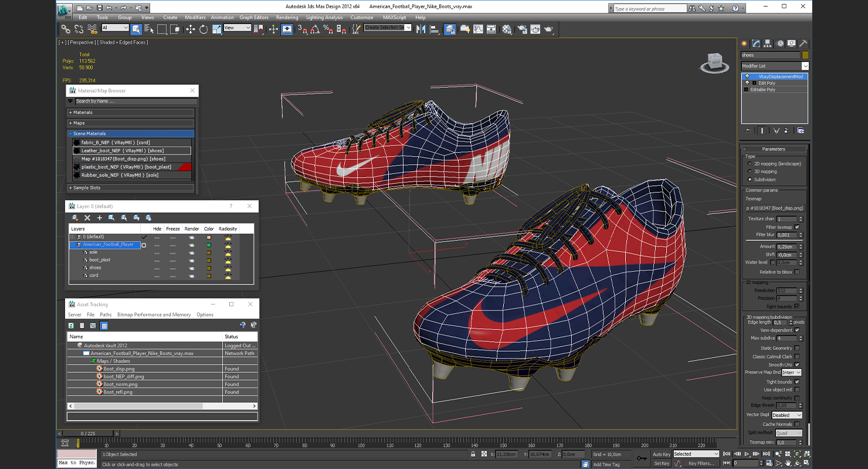Expand the Materials rollout in Material Browser
Viewport: 868px width, 469px height.
coord(131,112)
